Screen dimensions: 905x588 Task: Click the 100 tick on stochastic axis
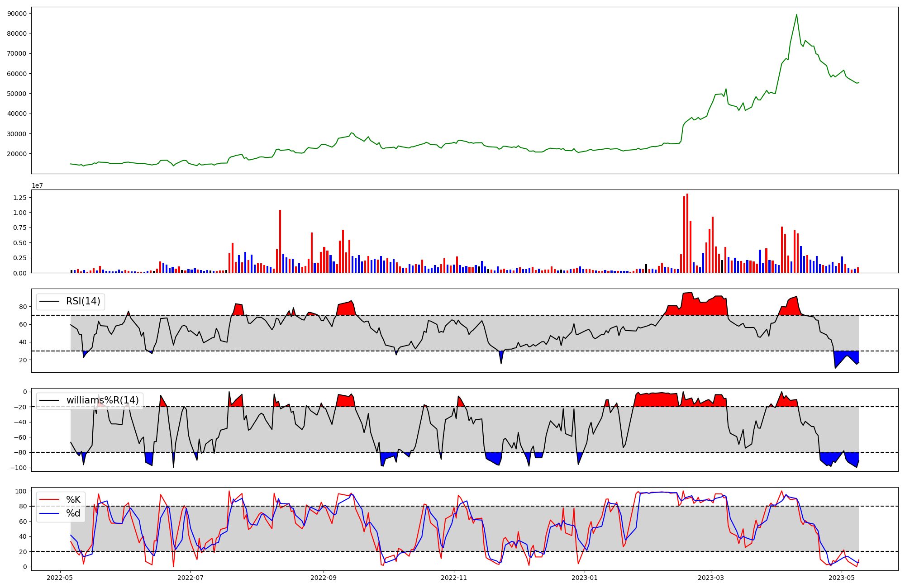click(x=22, y=491)
